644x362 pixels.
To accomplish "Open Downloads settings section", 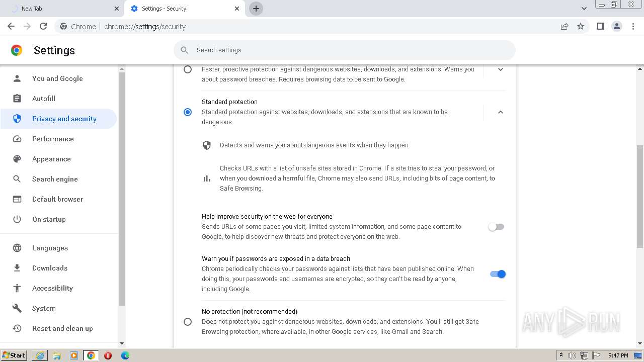I will pos(58,268).
